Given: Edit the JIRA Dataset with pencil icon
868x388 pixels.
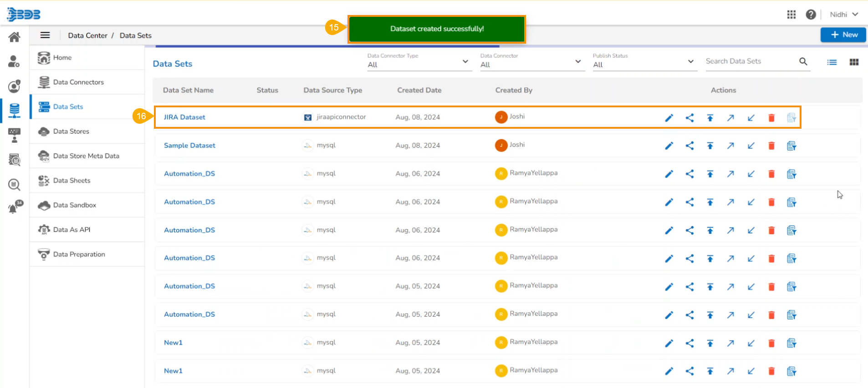Looking at the screenshot, I should 669,118.
